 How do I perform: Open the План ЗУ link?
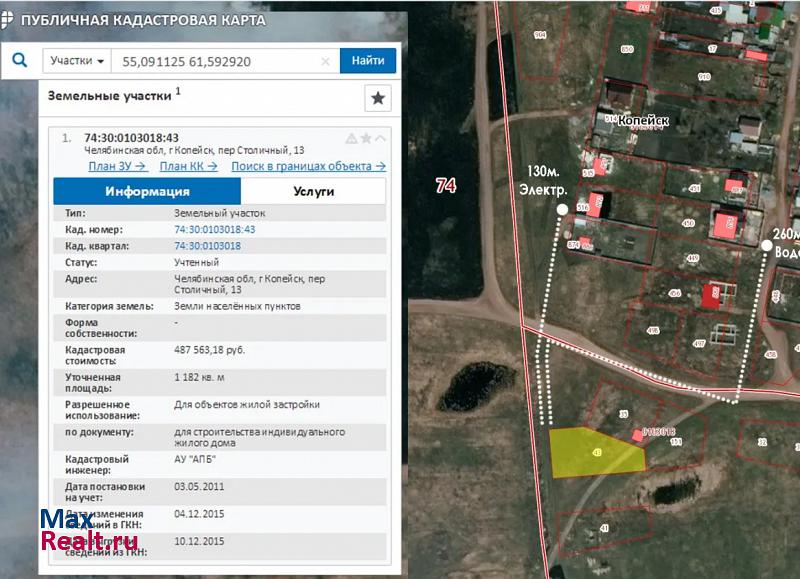pos(117,167)
